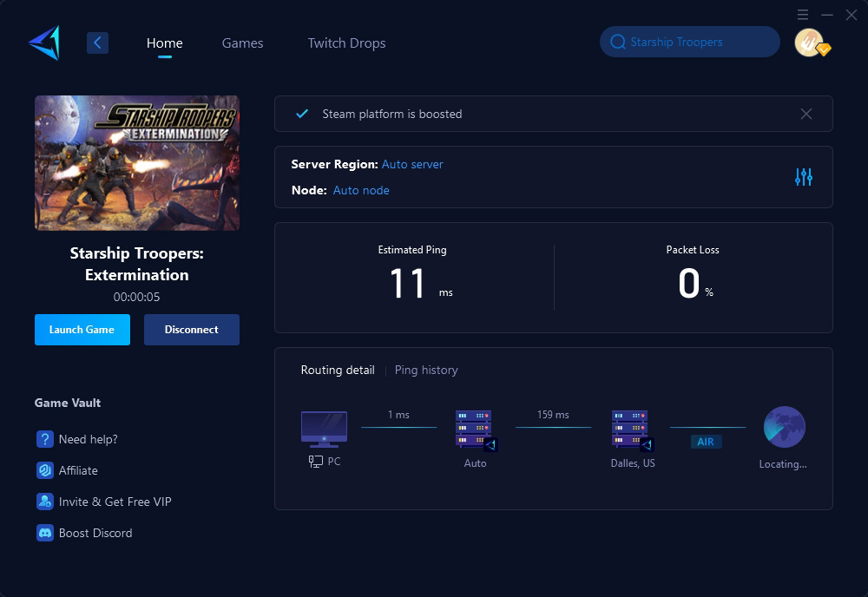
Task: Click the Starship Troopers Extermination cover art
Action: tap(137, 162)
